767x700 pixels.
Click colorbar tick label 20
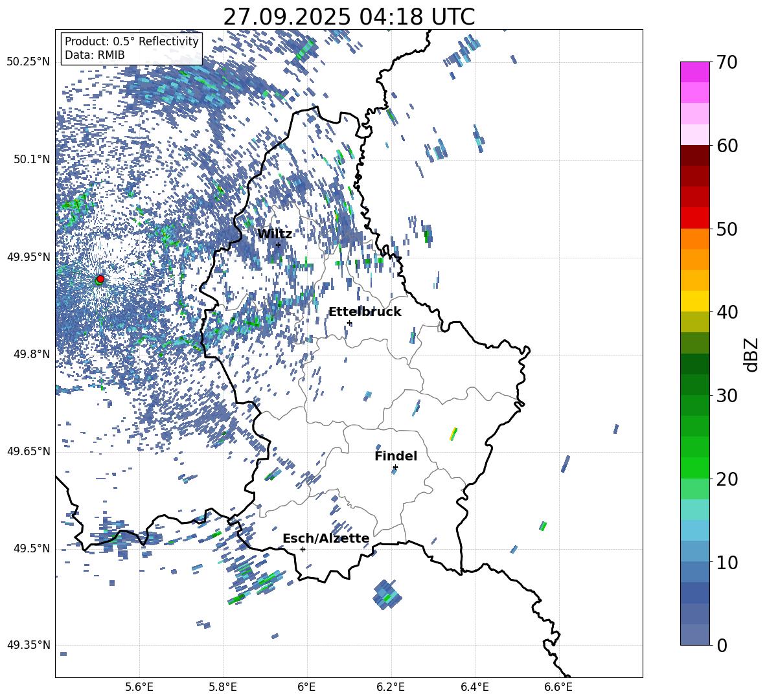727,479
